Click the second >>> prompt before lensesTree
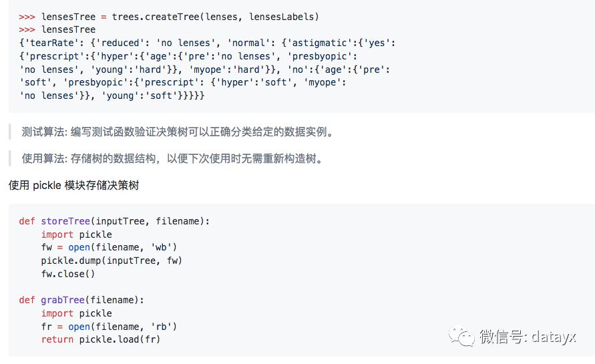The image size is (595, 364). pyautogui.click(x=27, y=29)
